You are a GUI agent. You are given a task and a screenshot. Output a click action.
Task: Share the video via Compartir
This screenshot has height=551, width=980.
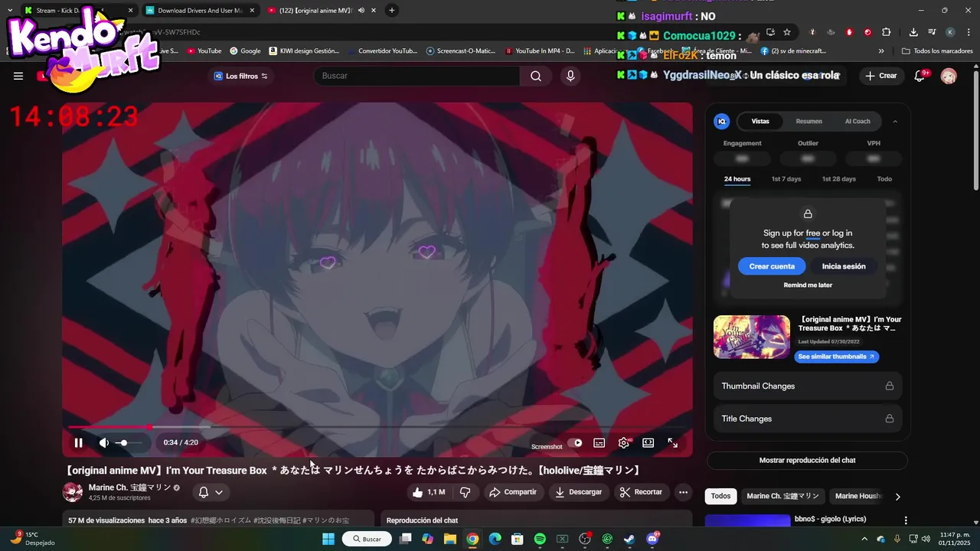tap(513, 492)
